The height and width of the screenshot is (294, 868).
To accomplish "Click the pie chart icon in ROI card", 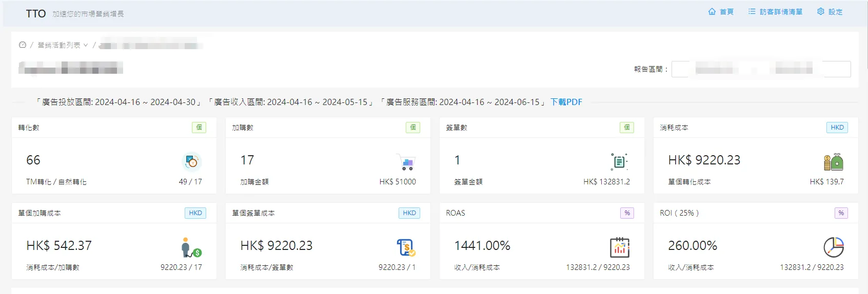I will pyautogui.click(x=833, y=247).
